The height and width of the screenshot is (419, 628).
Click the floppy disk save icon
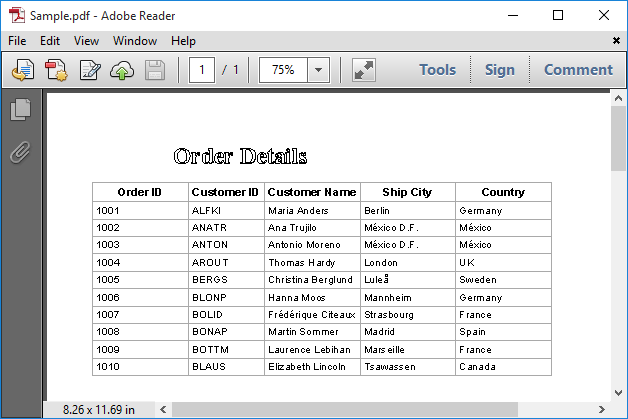click(x=155, y=70)
